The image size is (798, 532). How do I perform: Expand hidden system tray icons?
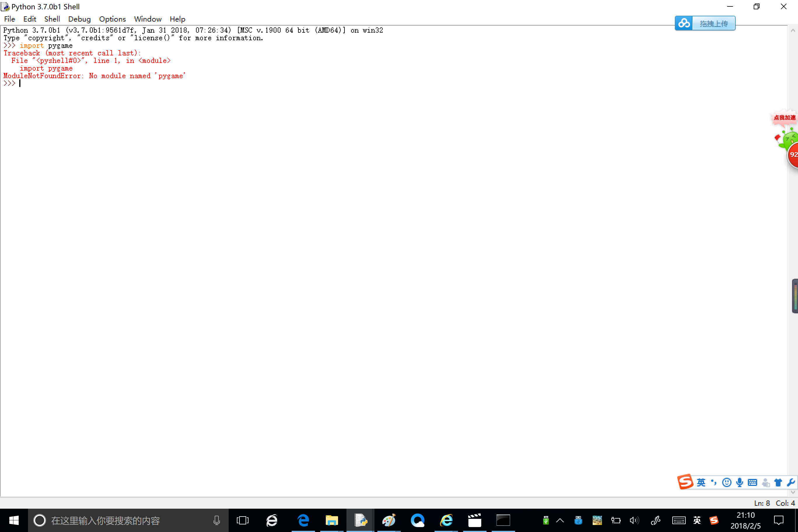560,520
